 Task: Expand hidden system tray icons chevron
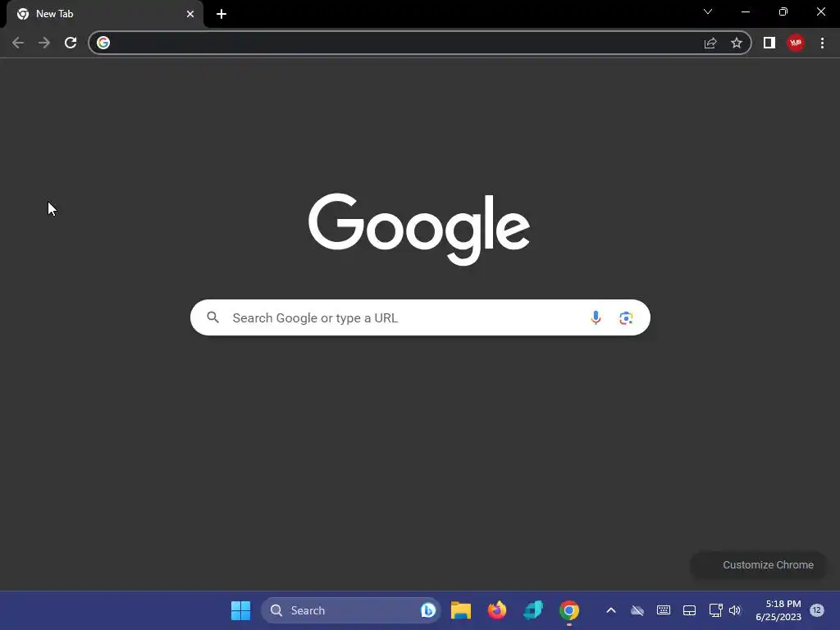610,610
